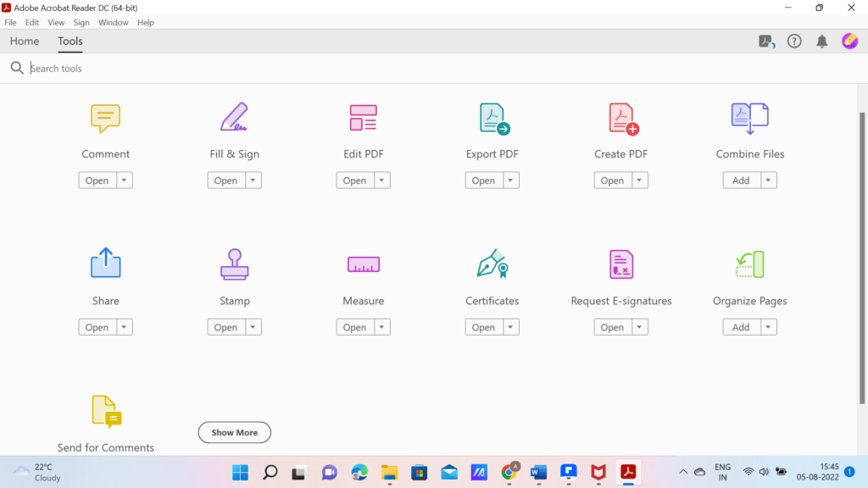
Task: Select the Organize Pages tool icon
Action: click(749, 264)
